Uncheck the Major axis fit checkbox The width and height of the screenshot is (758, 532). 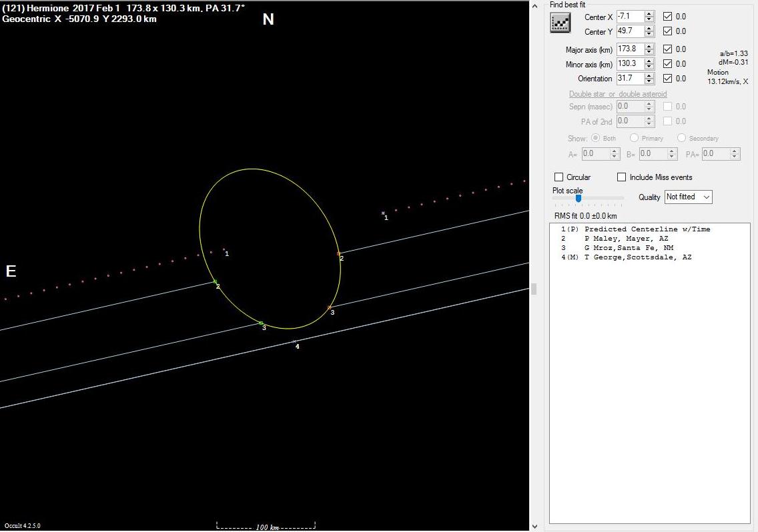click(x=668, y=49)
